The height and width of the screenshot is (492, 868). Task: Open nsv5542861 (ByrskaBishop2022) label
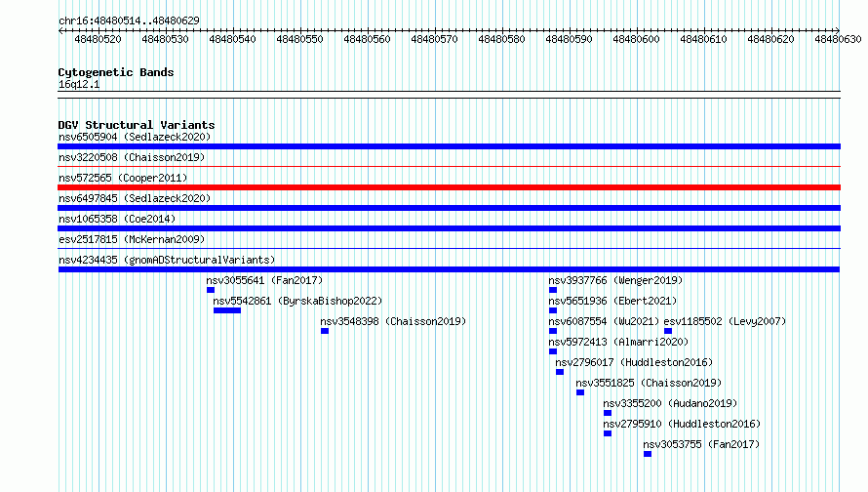click(297, 301)
